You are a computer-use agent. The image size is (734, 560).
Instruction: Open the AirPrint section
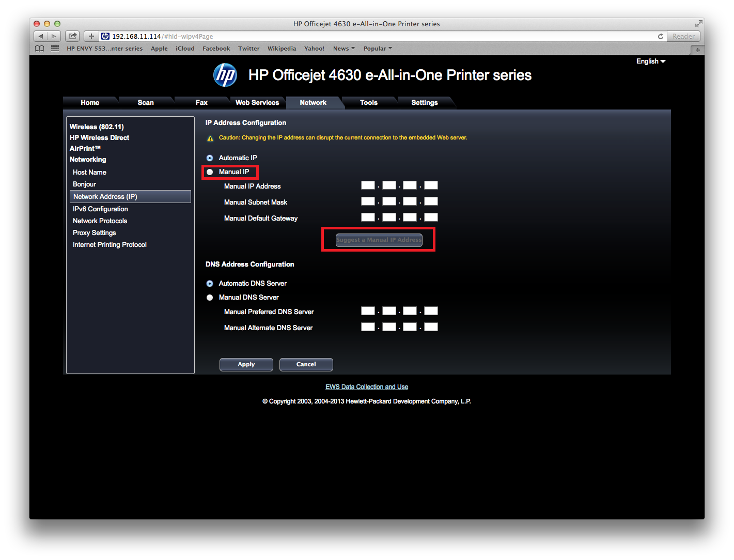pos(85,149)
